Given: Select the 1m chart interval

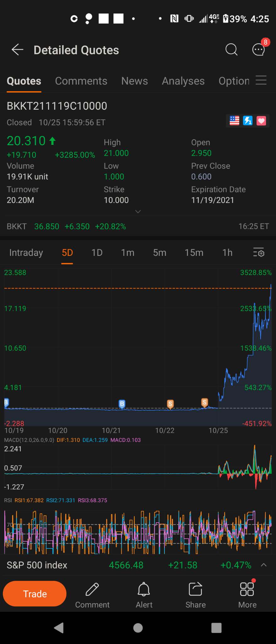Looking at the screenshot, I should pyautogui.click(x=128, y=253).
